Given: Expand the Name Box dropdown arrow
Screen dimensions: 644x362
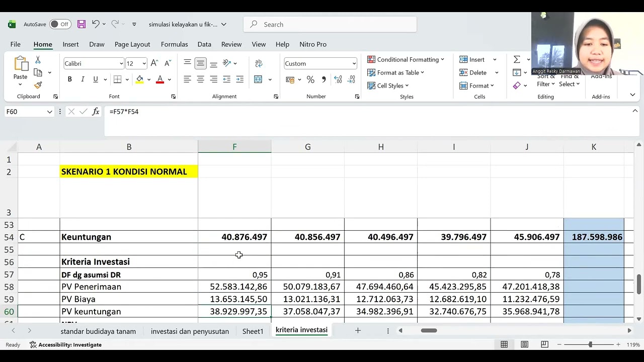Looking at the screenshot, I should 49,112.
